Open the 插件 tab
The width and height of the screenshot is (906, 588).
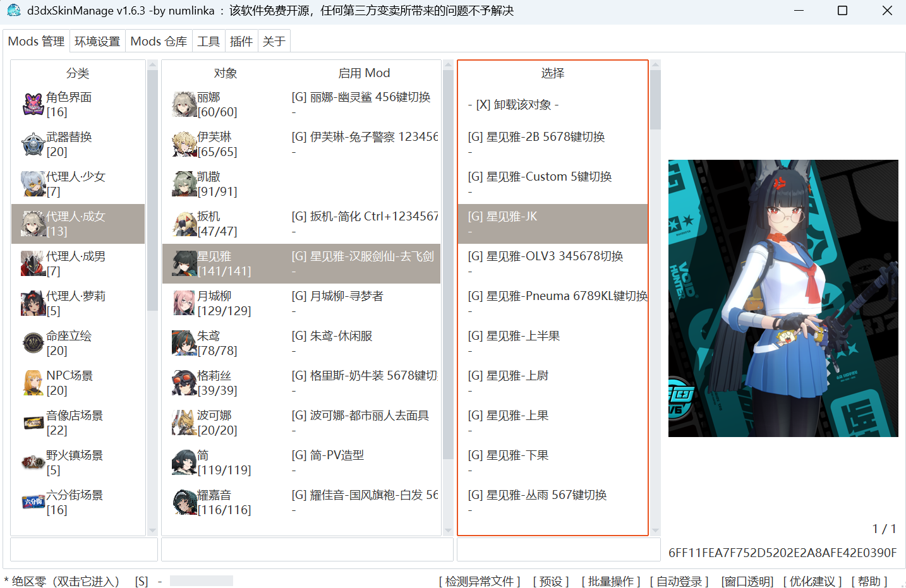(241, 41)
